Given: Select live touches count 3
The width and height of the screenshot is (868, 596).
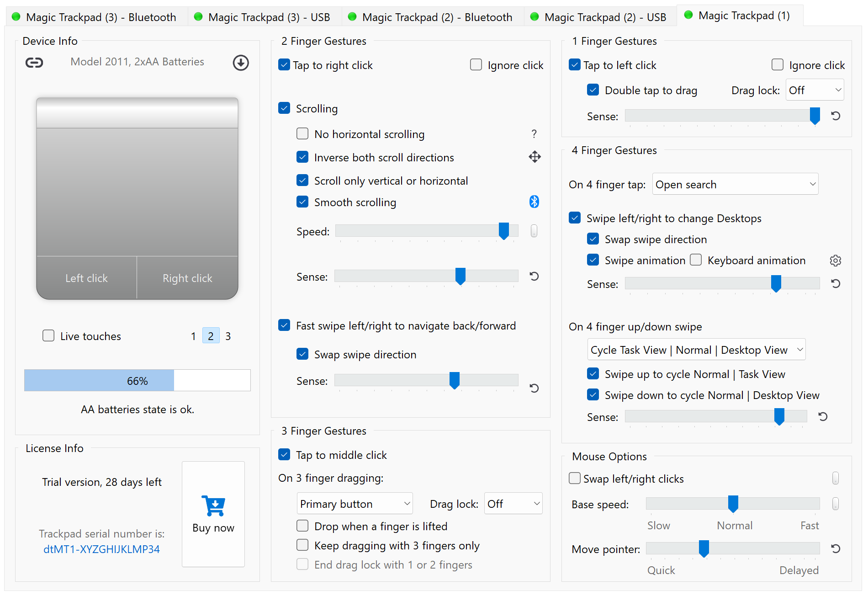Looking at the screenshot, I should click(x=228, y=335).
